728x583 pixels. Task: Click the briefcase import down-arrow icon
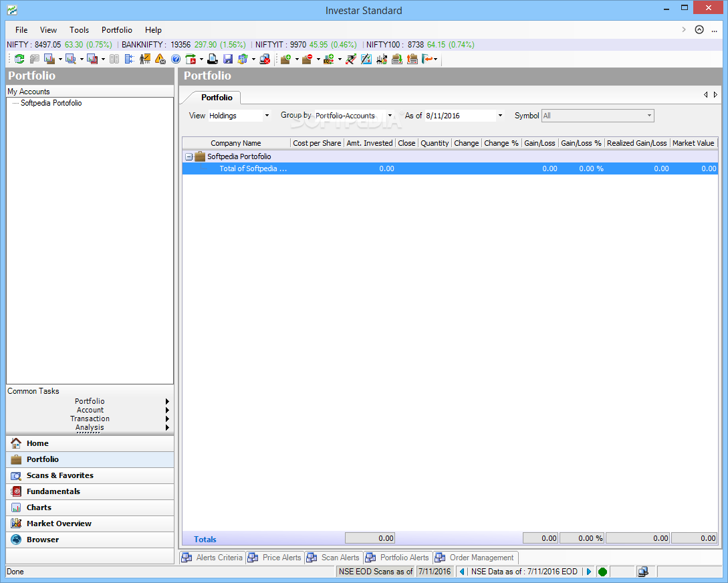tap(397, 59)
